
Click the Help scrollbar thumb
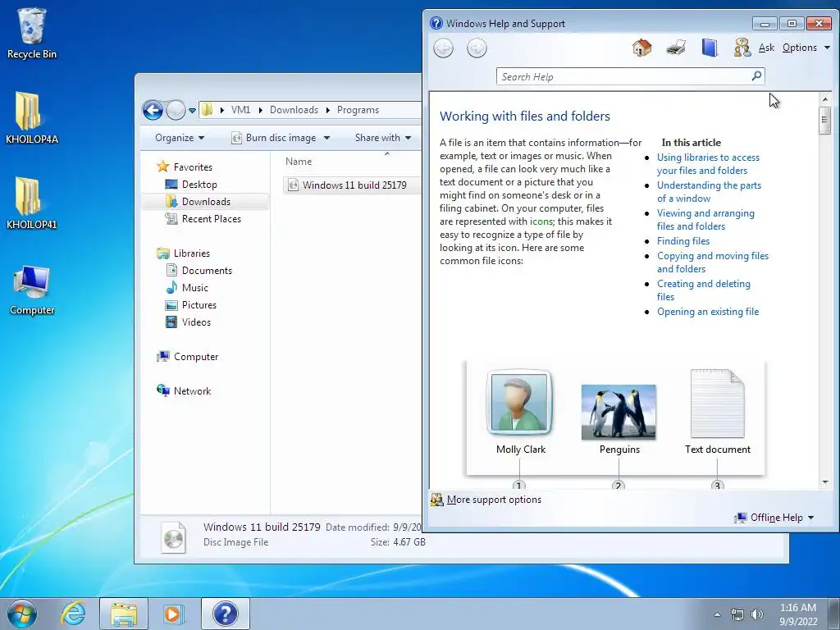click(824, 121)
